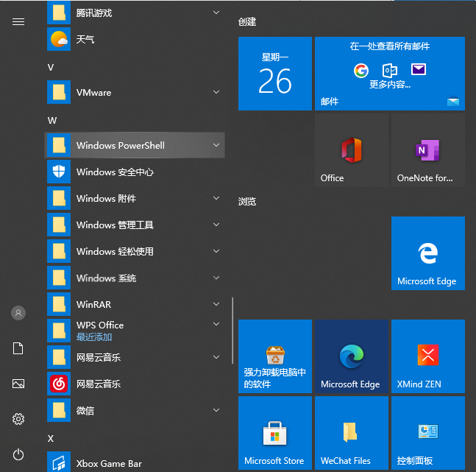Open the 邮件 mail tile
Image resolution: width=476 pixels, height=472 pixels.
[x=389, y=74]
